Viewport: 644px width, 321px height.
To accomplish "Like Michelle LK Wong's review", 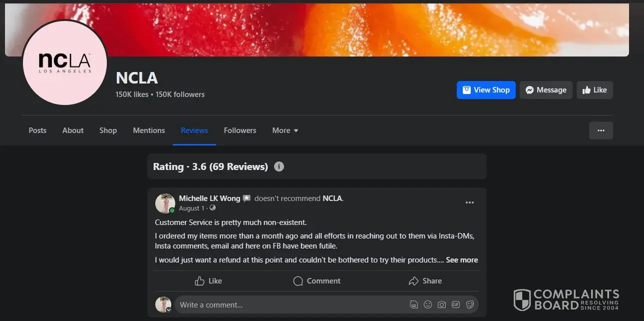I will point(208,281).
